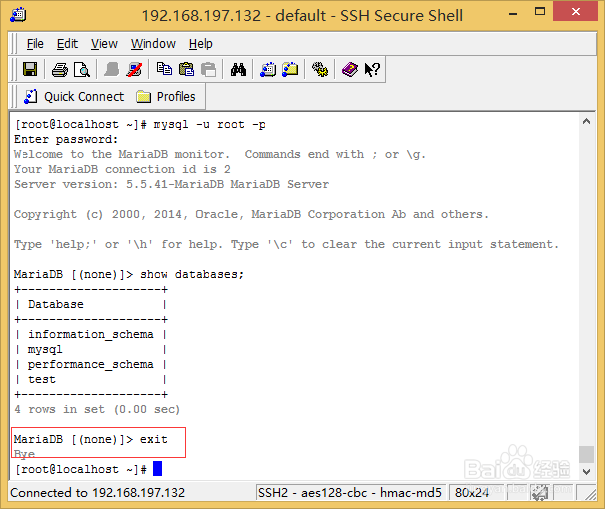
Task: Click terminal scrollbar up arrow
Action: pos(586,122)
